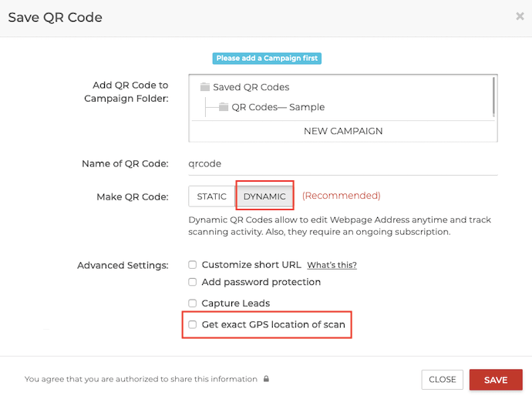The height and width of the screenshot is (399, 532).
Task: Select the DYNAMIC QR code option
Action: tap(264, 196)
